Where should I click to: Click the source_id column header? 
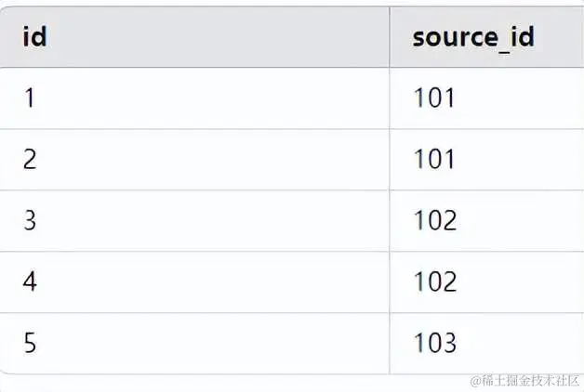(x=473, y=37)
